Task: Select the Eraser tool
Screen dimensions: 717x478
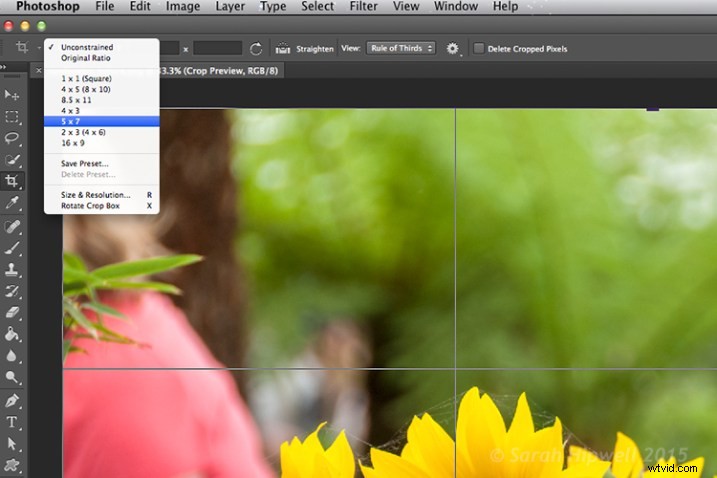Action: (x=11, y=313)
